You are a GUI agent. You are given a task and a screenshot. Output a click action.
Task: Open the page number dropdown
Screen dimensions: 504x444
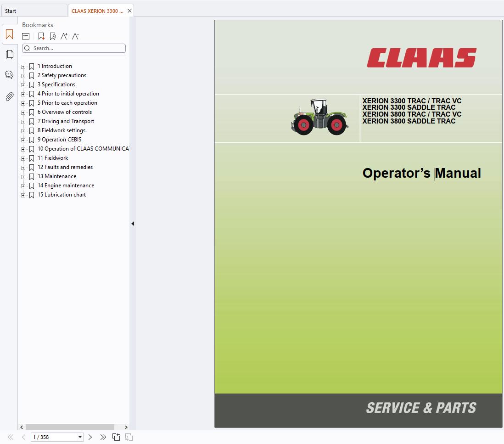coord(80,437)
